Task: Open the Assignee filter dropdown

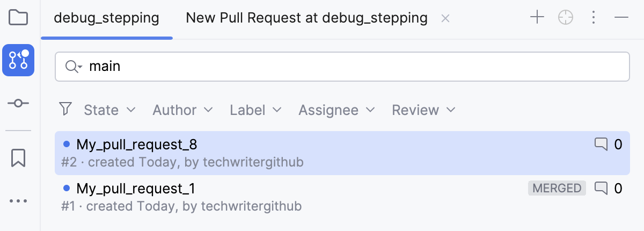Action: 336,110
